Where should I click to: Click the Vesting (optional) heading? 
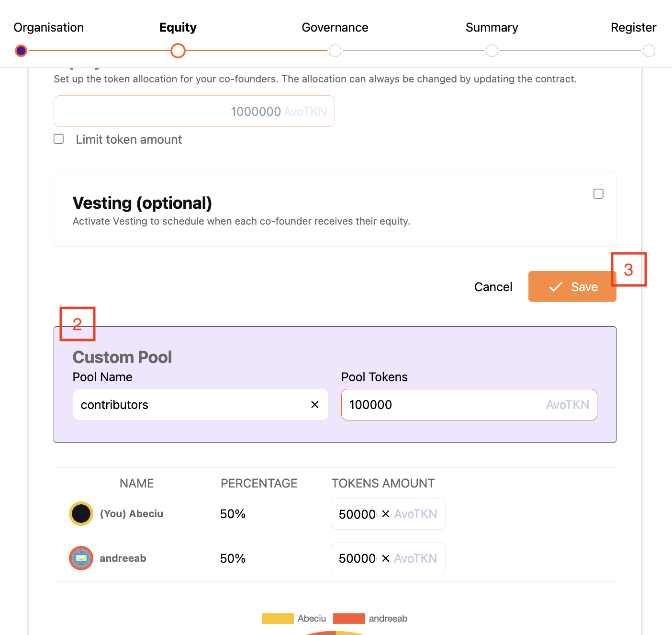pyautogui.click(x=142, y=203)
